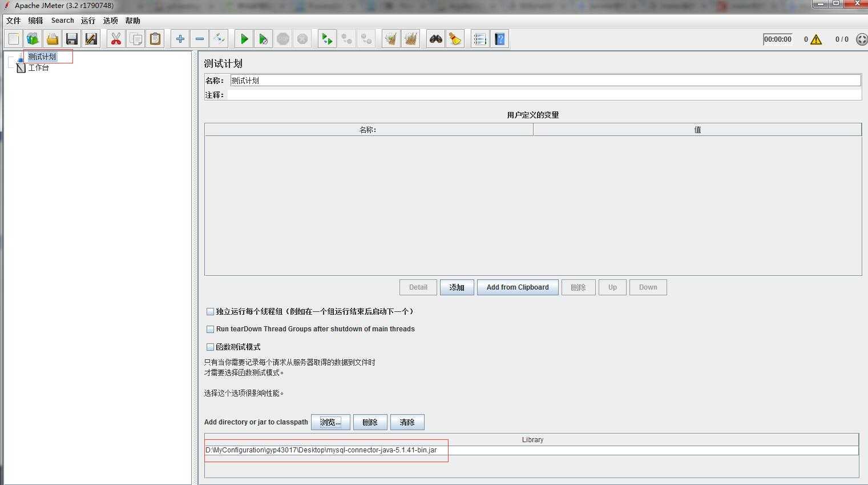868x485 pixels.
Task: Click the 00:00:00 elapsed time display
Action: pyautogui.click(x=778, y=39)
